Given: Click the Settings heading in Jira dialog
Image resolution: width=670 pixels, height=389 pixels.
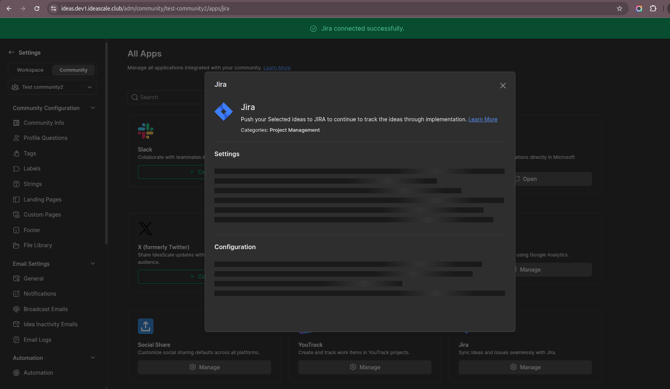Looking at the screenshot, I should pos(227,154).
